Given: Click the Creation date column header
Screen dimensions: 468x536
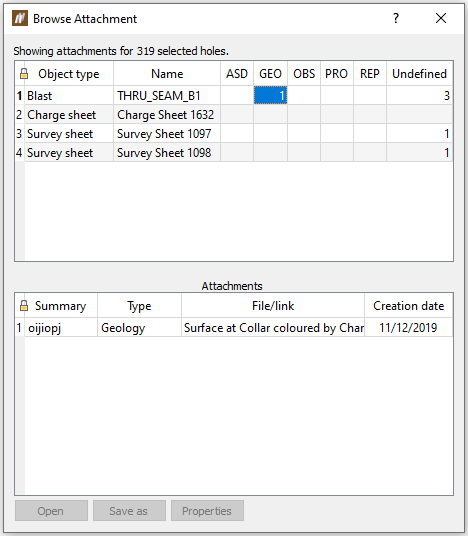Looking at the screenshot, I should tap(409, 306).
